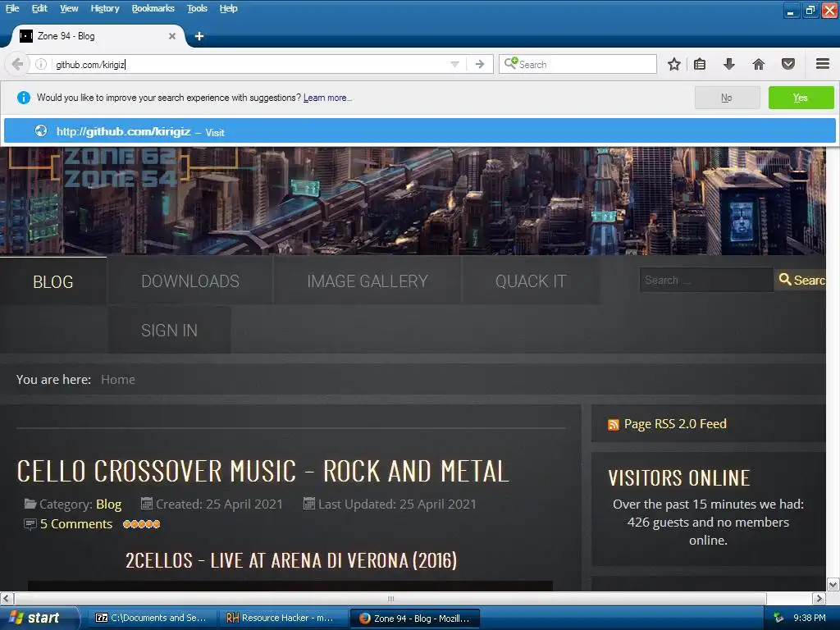The width and height of the screenshot is (840, 630).
Task: Click the Go arrow next to address bar
Action: pos(479,64)
